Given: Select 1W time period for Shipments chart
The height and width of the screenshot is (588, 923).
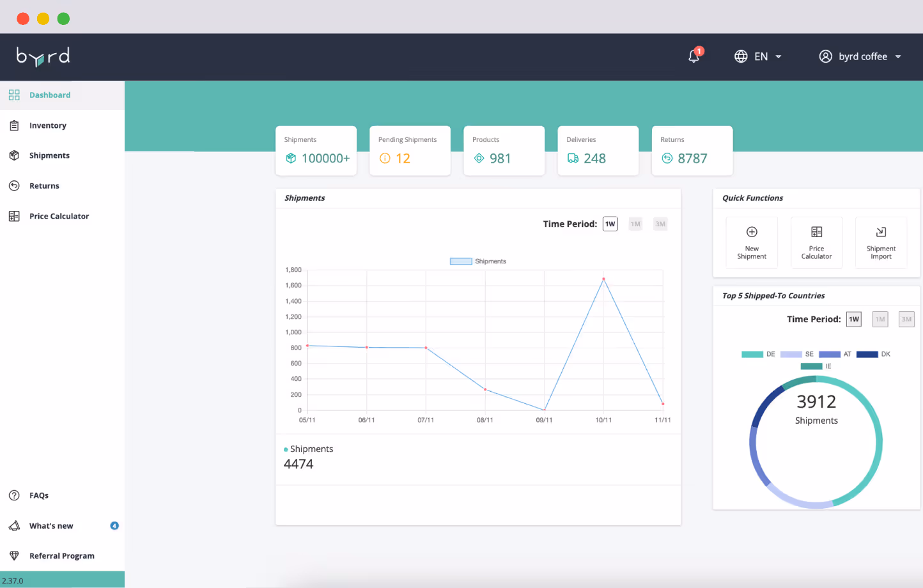Looking at the screenshot, I should tap(610, 224).
